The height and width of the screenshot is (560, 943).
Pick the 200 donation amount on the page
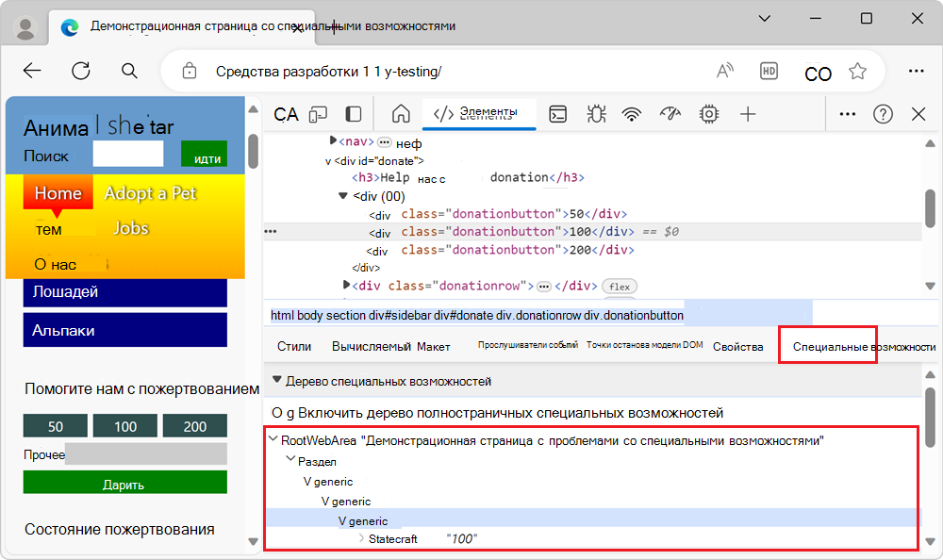(x=195, y=426)
